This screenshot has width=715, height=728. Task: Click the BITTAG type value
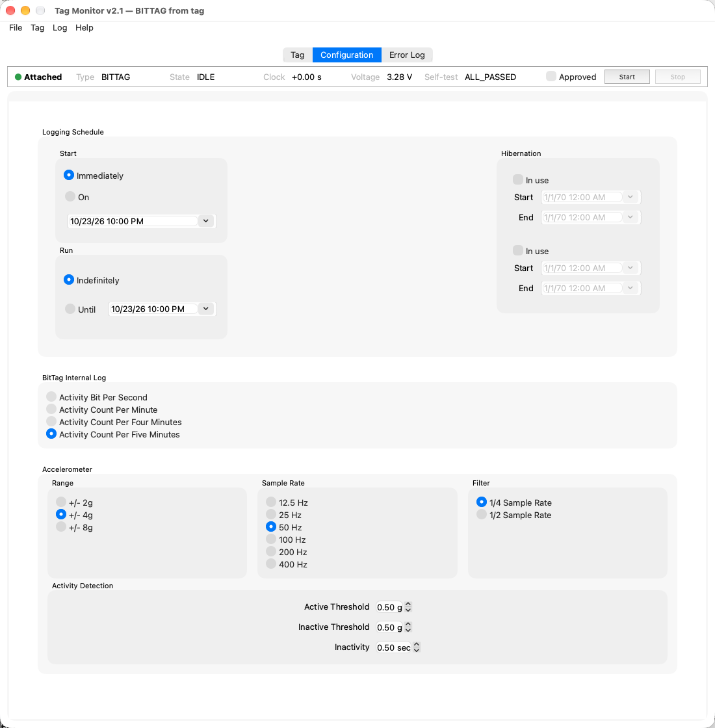point(116,77)
